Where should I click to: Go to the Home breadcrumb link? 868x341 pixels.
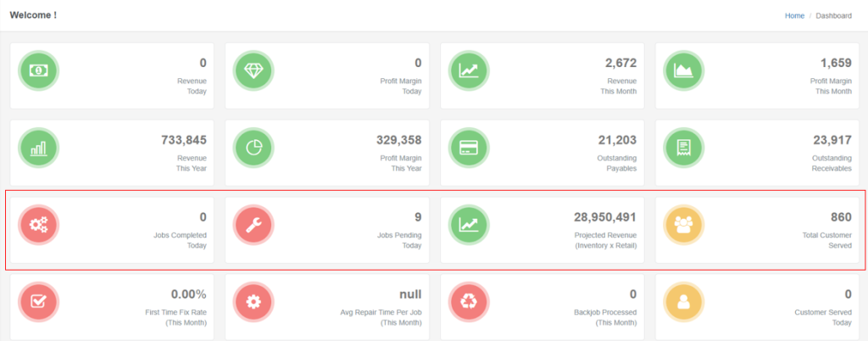(794, 15)
